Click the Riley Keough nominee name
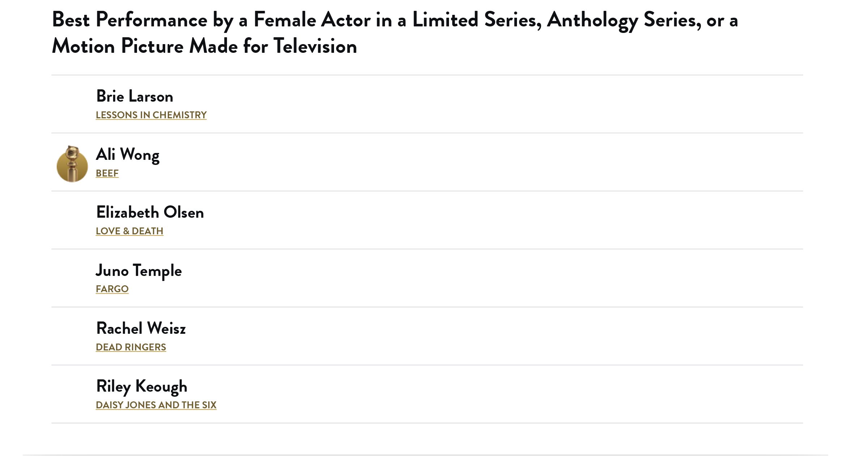868x456 pixels. point(142,387)
